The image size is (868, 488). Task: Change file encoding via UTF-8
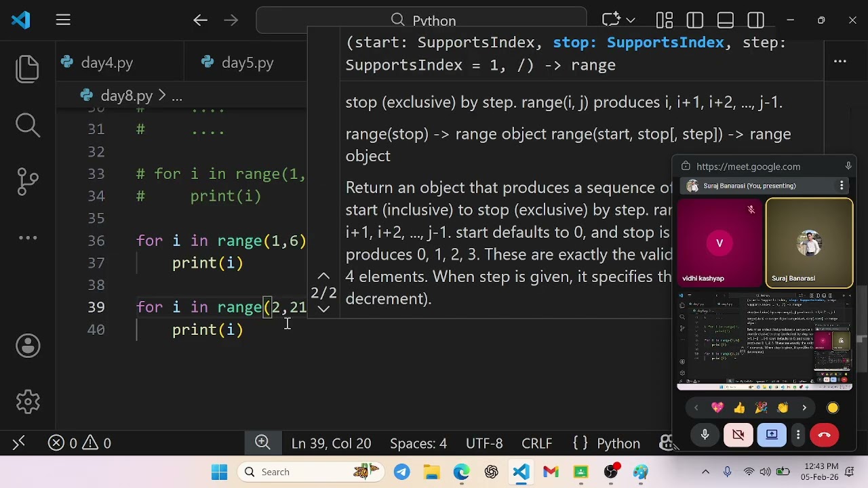[484, 443]
